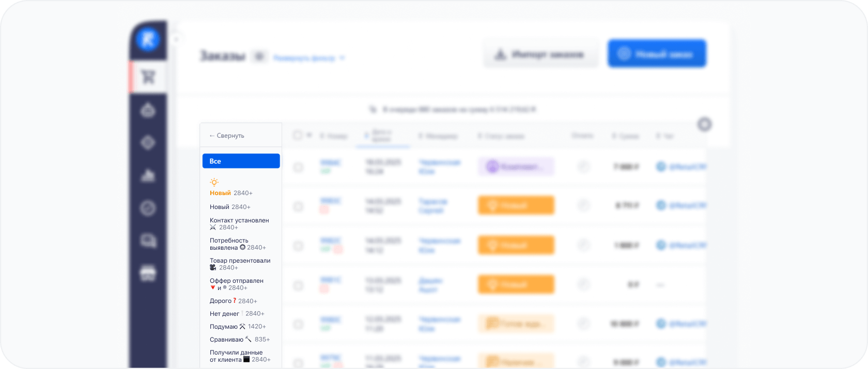The width and height of the screenshot is (868, 369).
Task: Filter by Потребность выявлена status
Action: coord(238,244)
